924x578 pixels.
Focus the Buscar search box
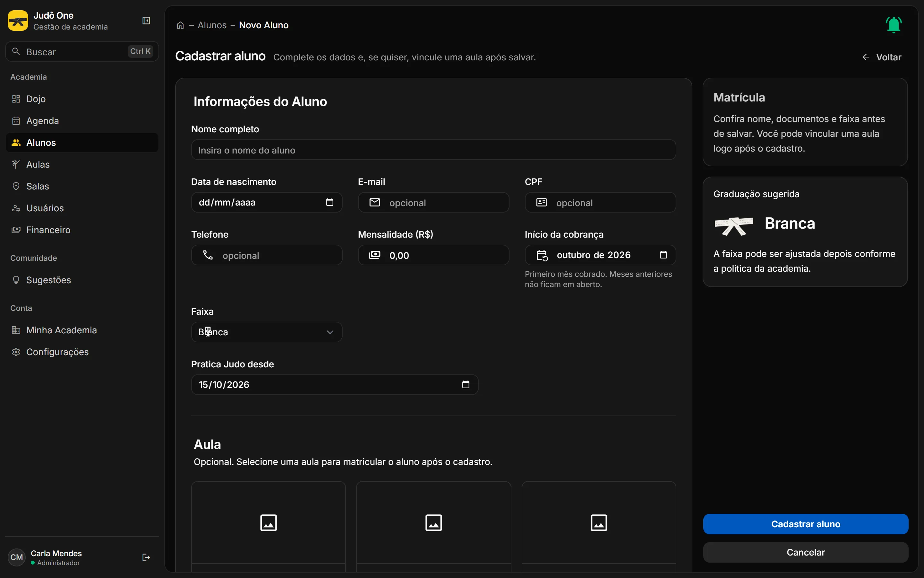pyautogui.click(x=82, y=52)
